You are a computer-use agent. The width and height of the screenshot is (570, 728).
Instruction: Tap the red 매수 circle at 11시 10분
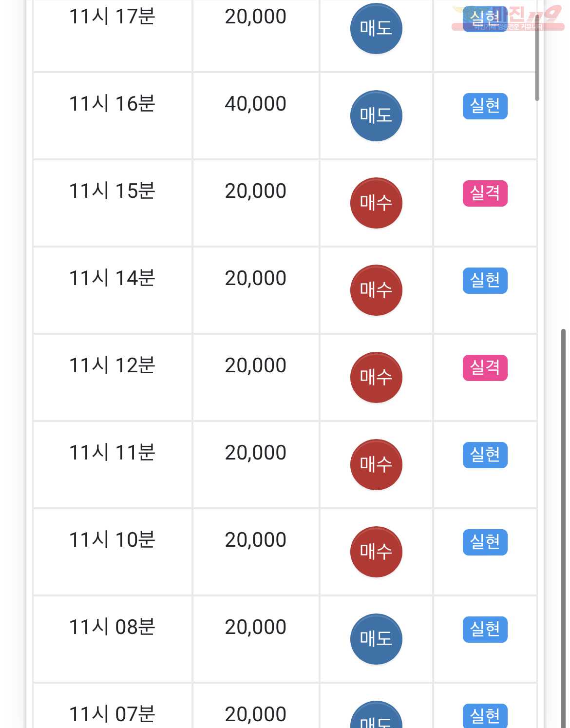pos(376,552)
